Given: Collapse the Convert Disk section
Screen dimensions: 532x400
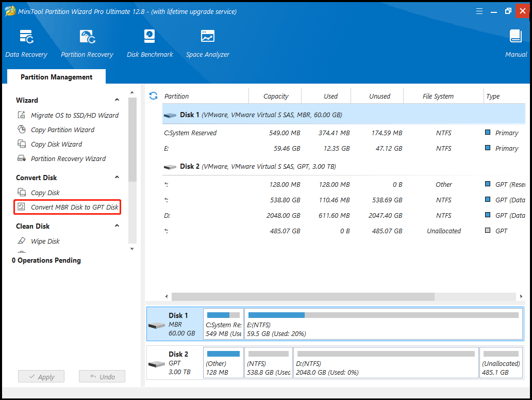Looking at the screenshot, I should coord(117,177).
